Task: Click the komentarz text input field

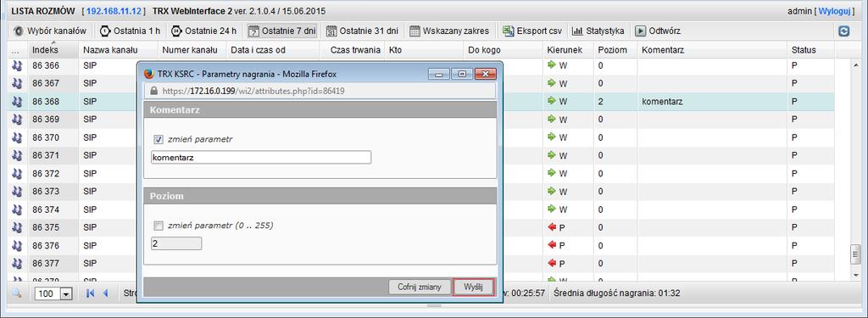Action: 261,158
